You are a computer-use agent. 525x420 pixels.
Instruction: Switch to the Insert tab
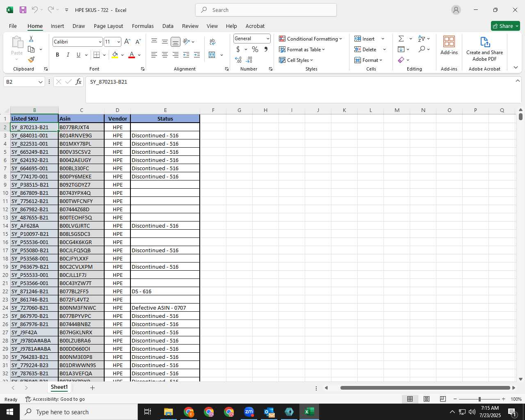(57, 26)
